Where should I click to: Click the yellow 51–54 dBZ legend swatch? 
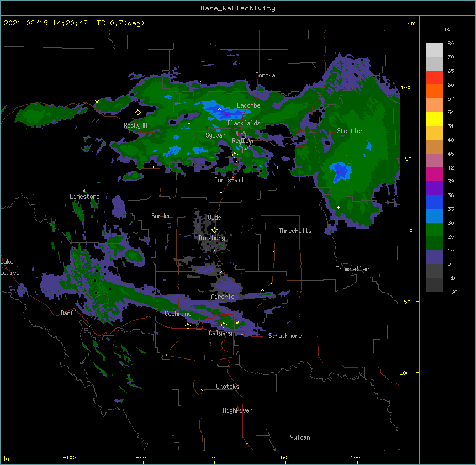click(x=434, y=119)
